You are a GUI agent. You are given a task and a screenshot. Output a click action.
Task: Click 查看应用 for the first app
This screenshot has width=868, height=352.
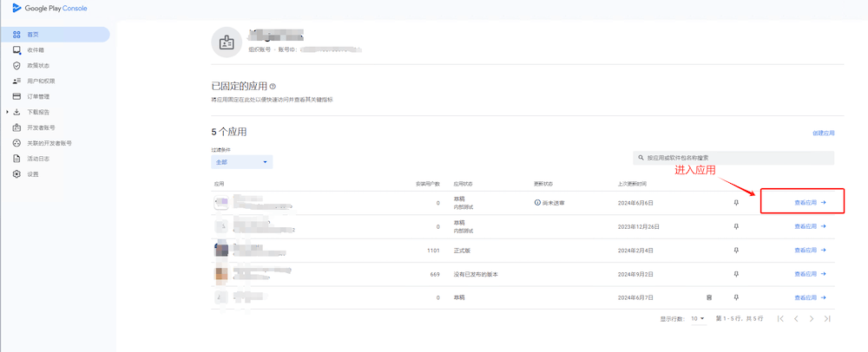809,202
